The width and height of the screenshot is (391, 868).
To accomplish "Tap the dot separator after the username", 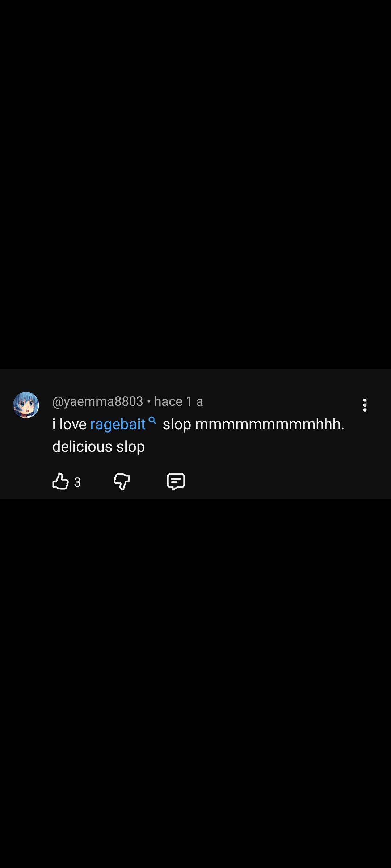I will [x=149, y=401].
